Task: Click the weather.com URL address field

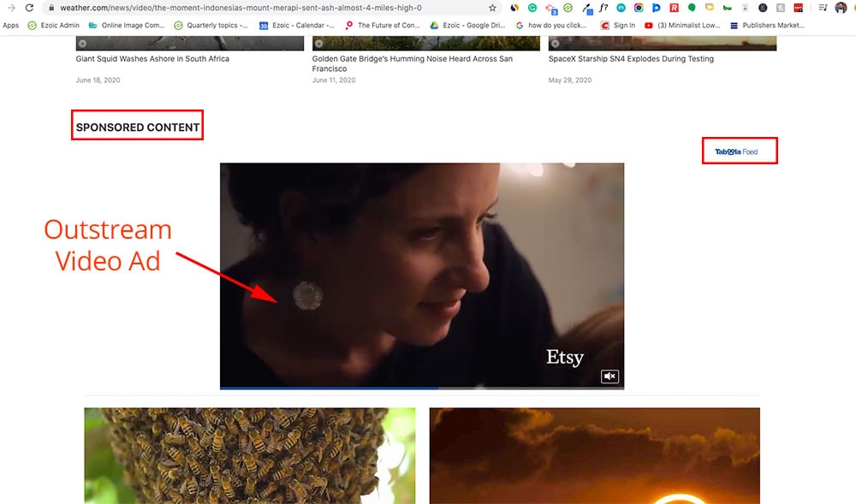Action: (x=257, y=8)
